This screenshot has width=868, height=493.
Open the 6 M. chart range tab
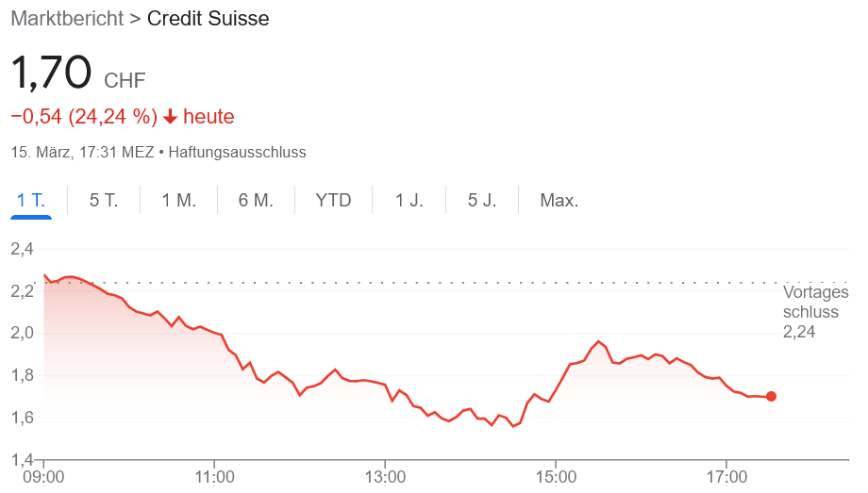pos(256,200)
